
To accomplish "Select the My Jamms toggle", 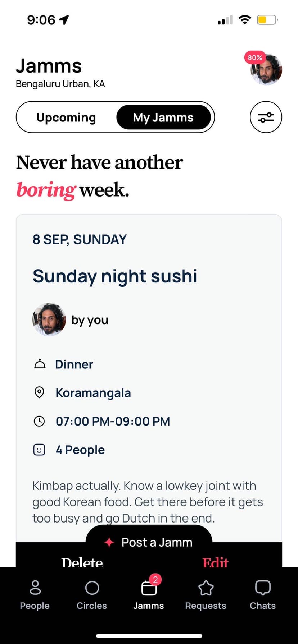I will click(x=163, y=118).
